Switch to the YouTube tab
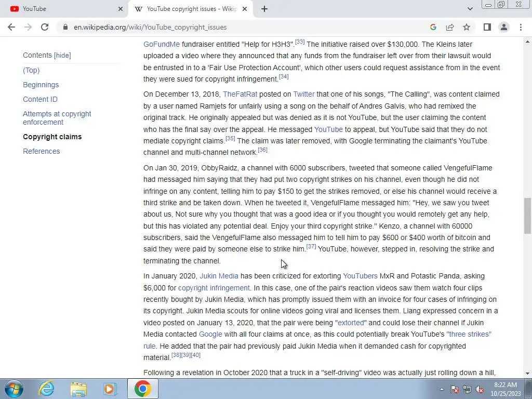This screenshot has width=532, height=399. [64, 9]
